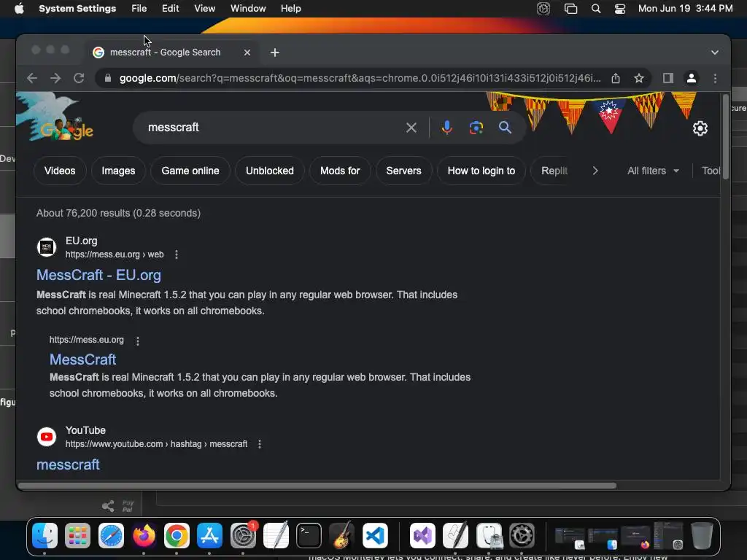Screen dimensions: 747x560
Task: Click the google.com address bar
Action: click(360, 78)
